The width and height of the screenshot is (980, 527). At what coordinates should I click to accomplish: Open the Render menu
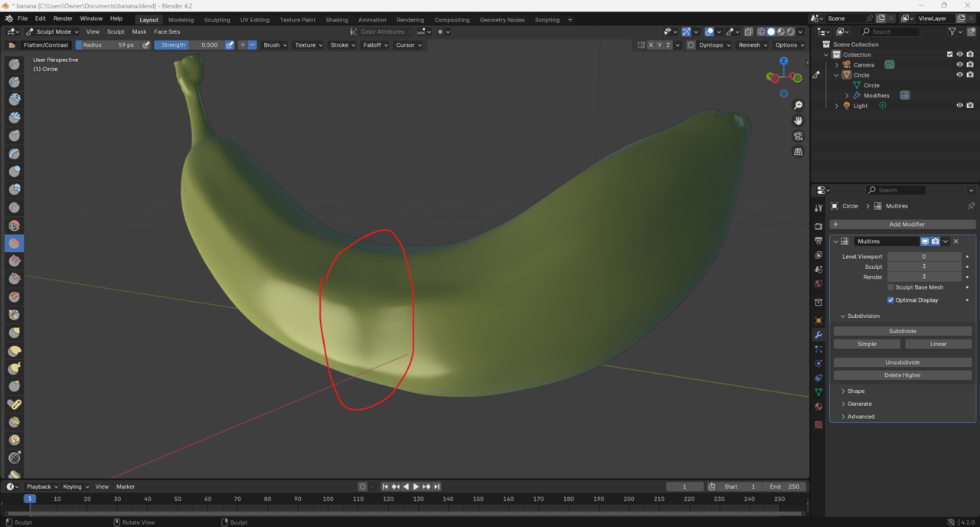63,18
